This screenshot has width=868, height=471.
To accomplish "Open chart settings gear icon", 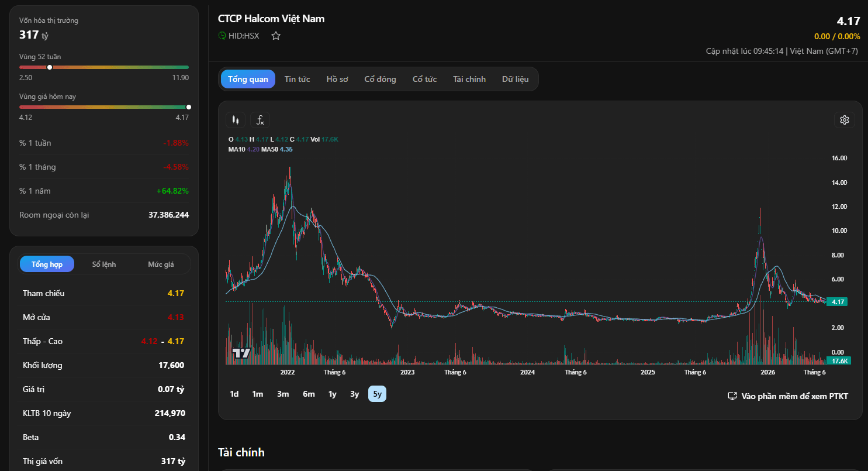I will (844, 120).
